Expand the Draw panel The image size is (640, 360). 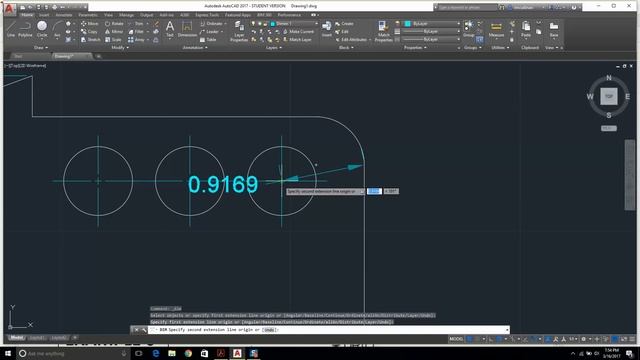click(x=40, y=48)
